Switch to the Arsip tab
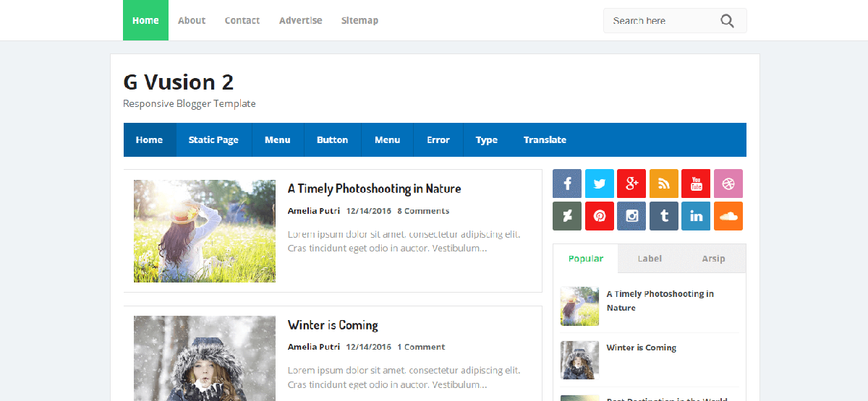Image resolution: width=868 pixels, height=401 pixels. point(713,259)
